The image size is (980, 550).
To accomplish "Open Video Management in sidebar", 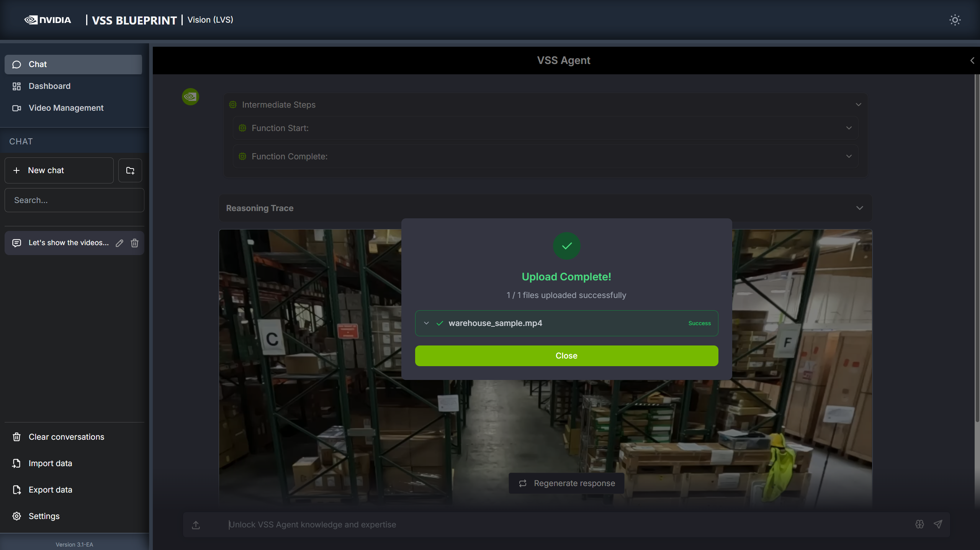I will (66, 108).
